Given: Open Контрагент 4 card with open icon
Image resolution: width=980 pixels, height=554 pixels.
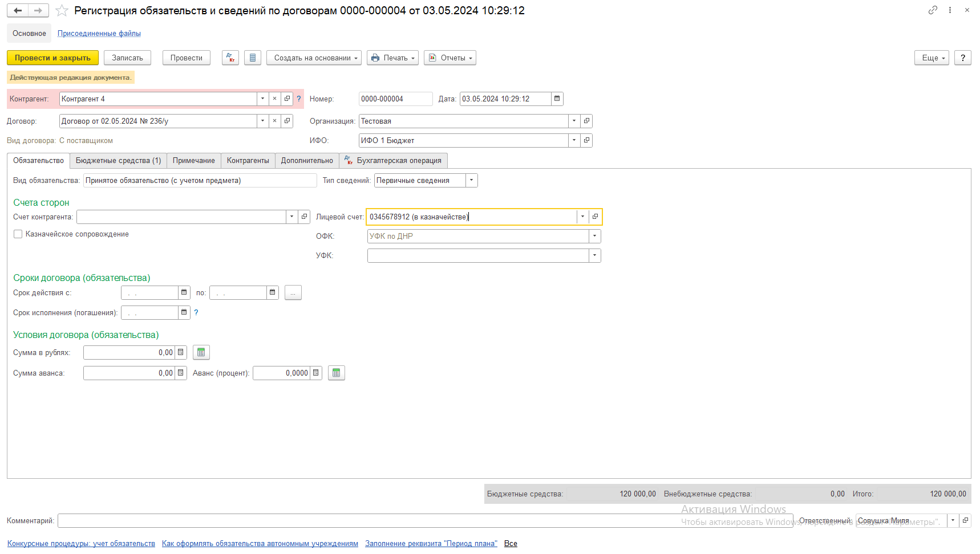Looking at the screenshot, I should coord(287,99).
